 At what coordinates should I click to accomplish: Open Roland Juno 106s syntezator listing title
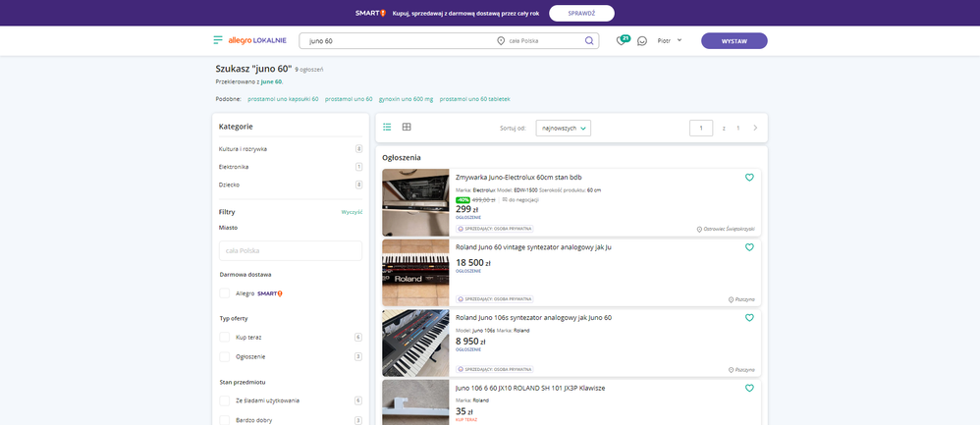(x=533, y=317)
